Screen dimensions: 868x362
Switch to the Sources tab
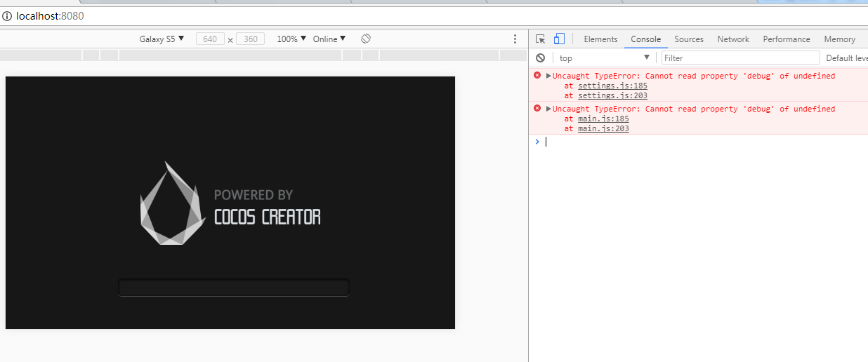point(689,39)
